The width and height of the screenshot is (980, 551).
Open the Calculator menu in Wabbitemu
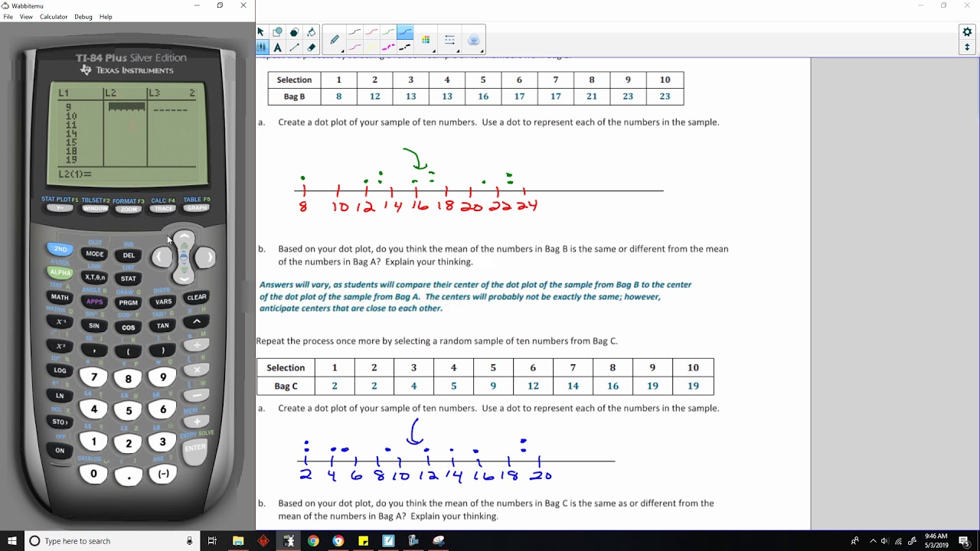(54, 17)
